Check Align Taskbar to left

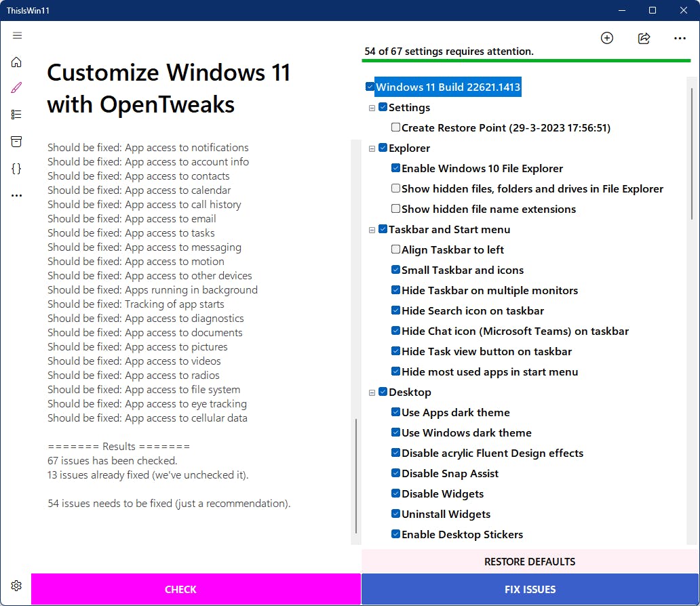[x=395, y=249]
